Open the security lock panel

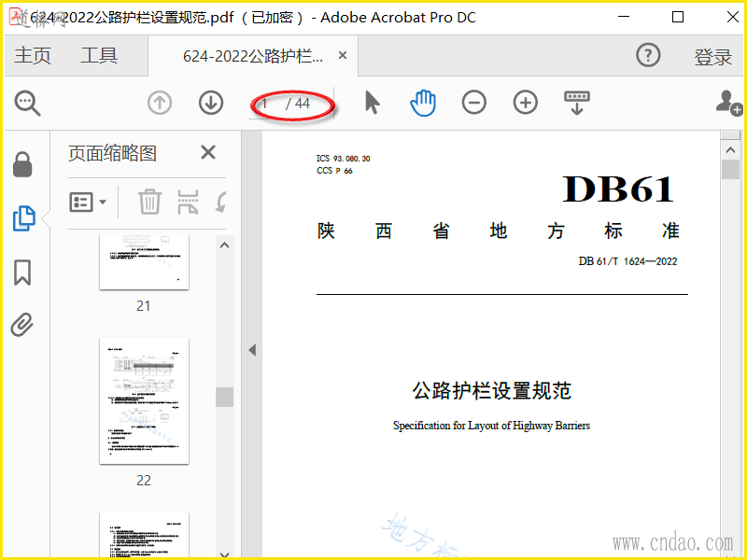point(22,165)
